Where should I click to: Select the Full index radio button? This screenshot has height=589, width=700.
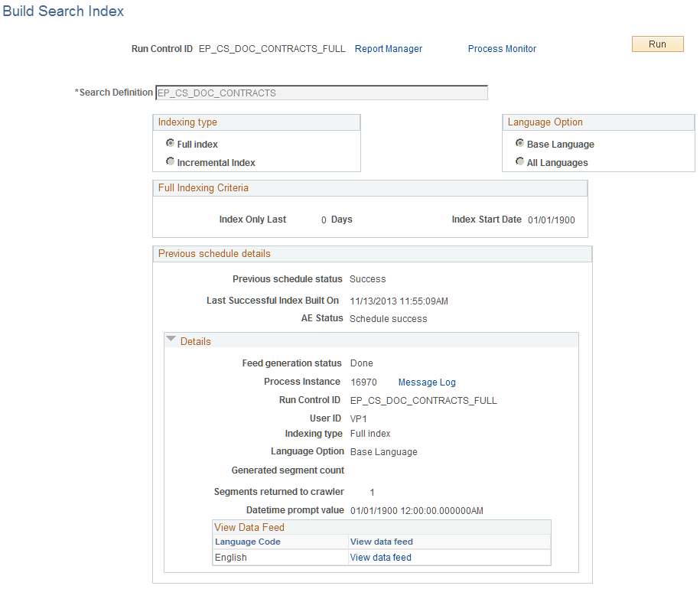[170, 142]
